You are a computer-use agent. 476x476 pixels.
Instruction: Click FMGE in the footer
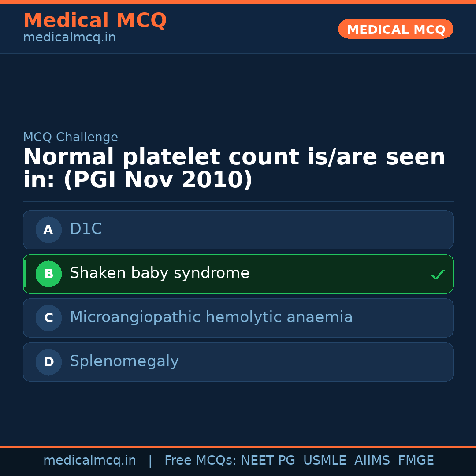[416, 461]
